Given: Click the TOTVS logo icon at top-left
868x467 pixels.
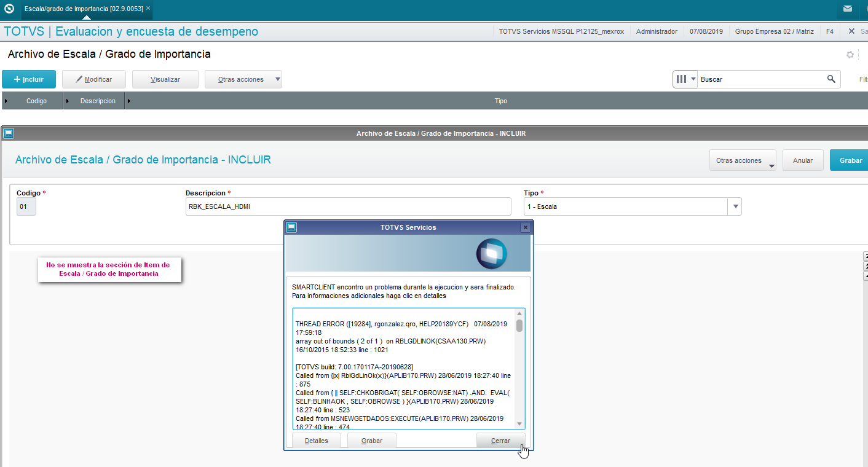Looking at the screenshot, I should click(9, 9).
